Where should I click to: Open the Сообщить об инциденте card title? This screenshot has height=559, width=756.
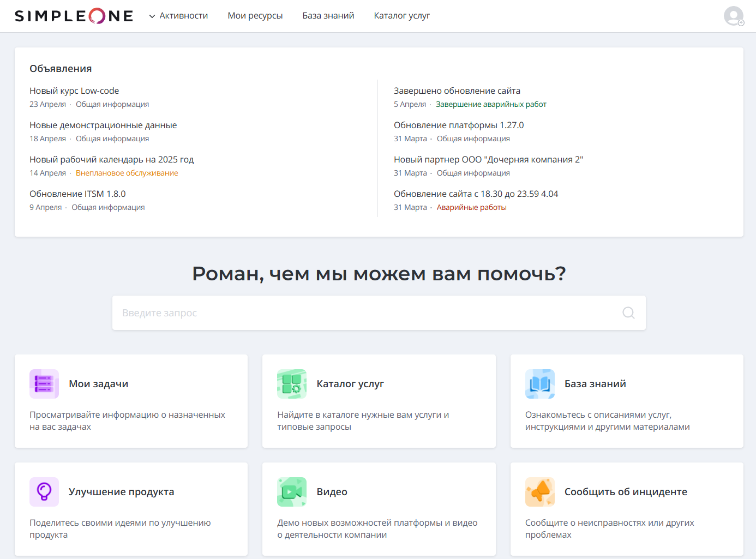626,492
